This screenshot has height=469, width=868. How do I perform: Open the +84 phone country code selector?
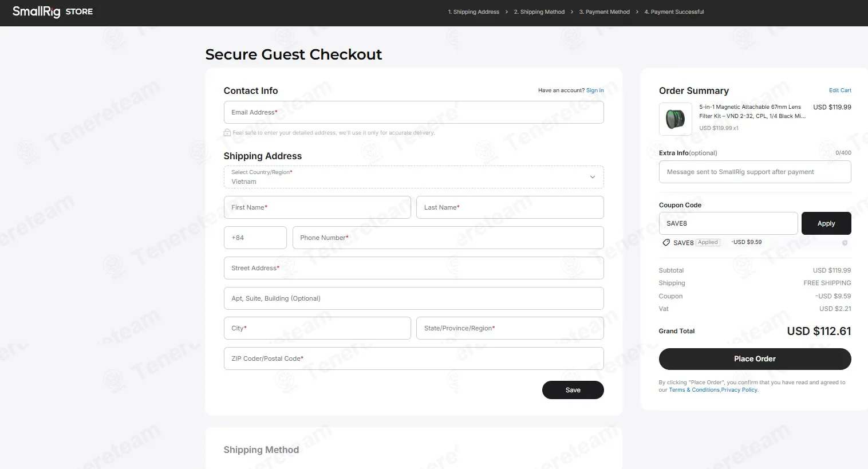coord(255,238)
